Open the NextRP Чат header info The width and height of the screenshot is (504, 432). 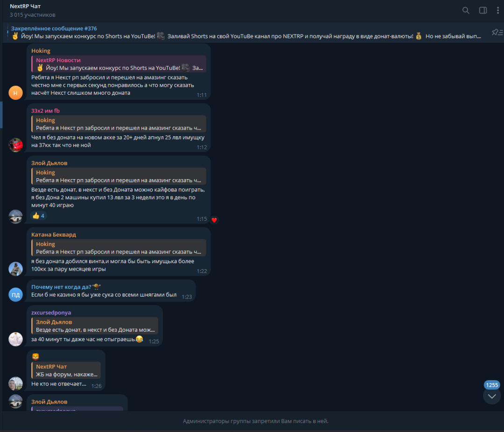[x=32, y=10]
